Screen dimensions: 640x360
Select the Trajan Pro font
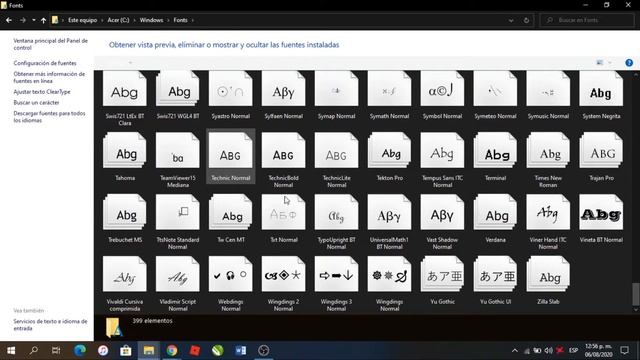click(601, 157)
